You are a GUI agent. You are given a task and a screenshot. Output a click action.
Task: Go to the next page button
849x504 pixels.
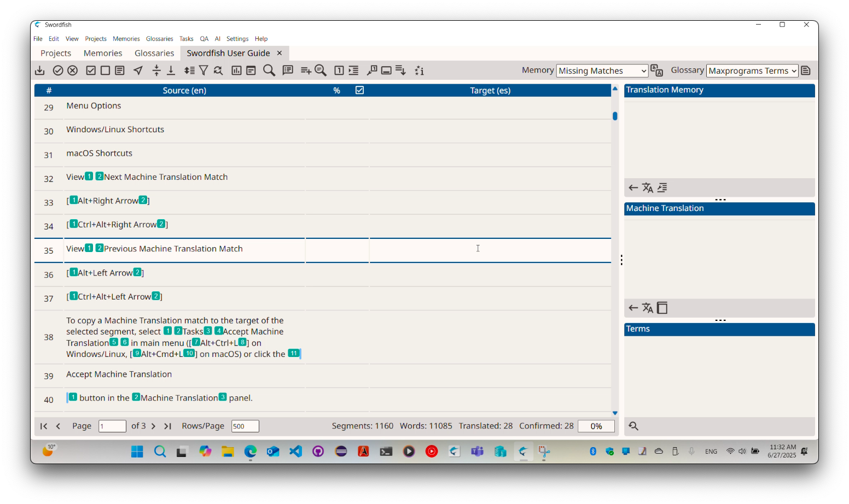pyautogui.click(x=153, y=426)
